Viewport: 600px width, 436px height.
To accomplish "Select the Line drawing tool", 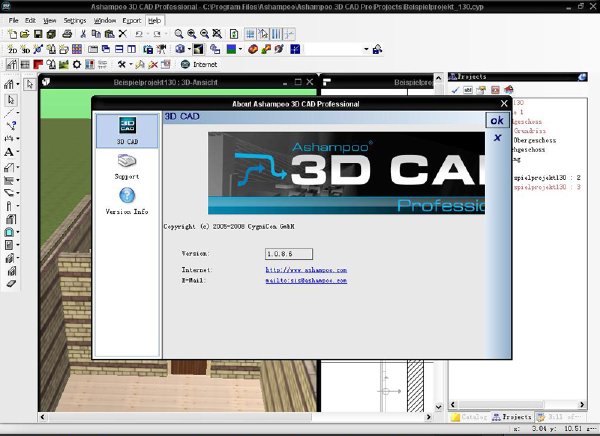I will [x=9, y=113].
